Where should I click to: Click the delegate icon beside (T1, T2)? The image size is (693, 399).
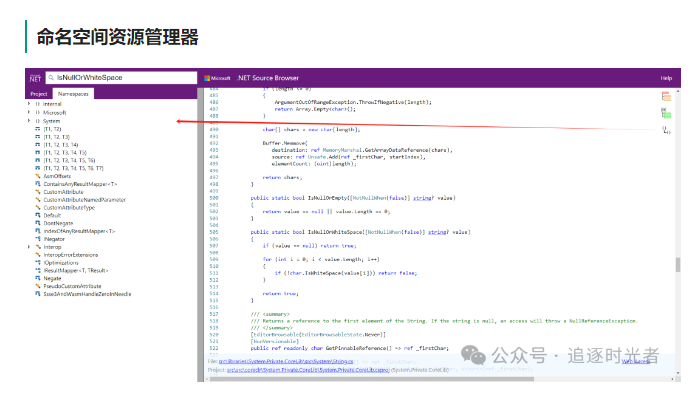(38, 129)
